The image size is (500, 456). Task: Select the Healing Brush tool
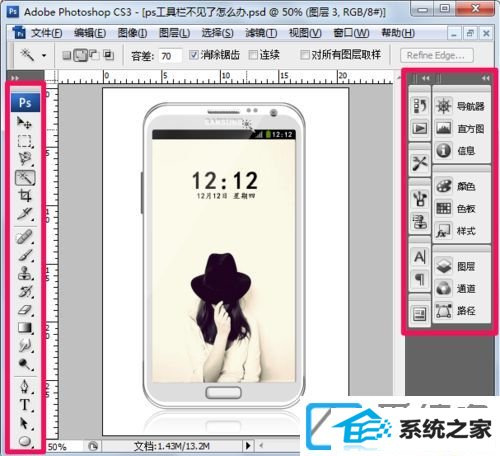coord(25,237)
